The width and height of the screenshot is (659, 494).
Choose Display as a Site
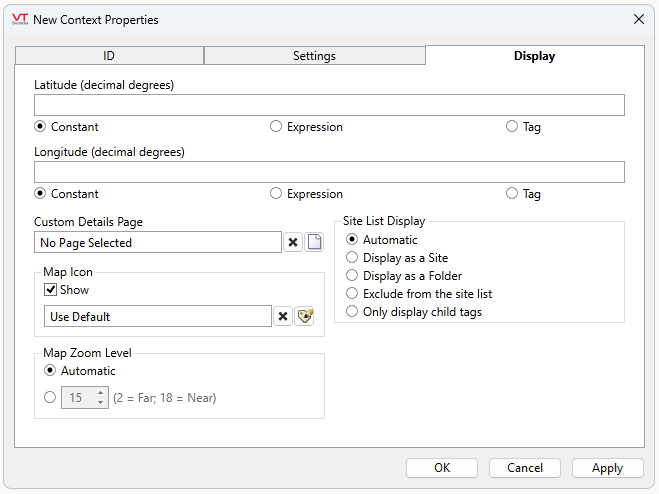coord(352,257)
